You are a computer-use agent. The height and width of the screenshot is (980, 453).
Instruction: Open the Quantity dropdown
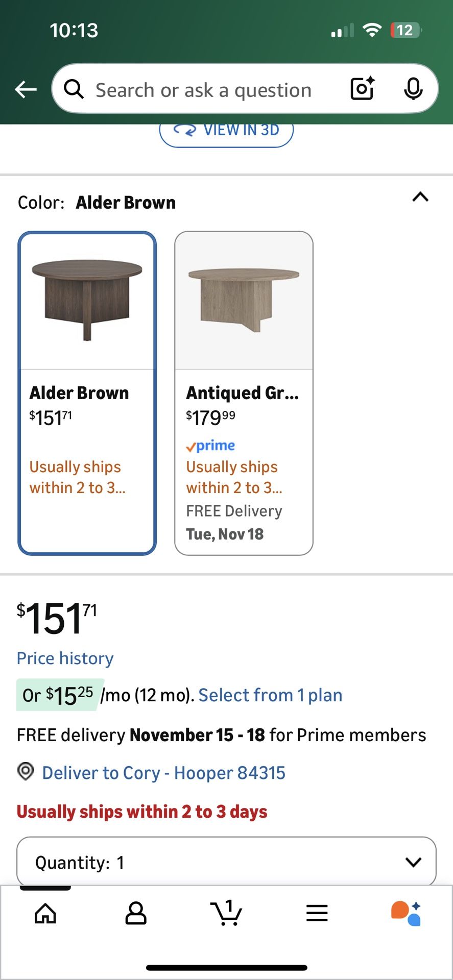click(x=226, y=862)
